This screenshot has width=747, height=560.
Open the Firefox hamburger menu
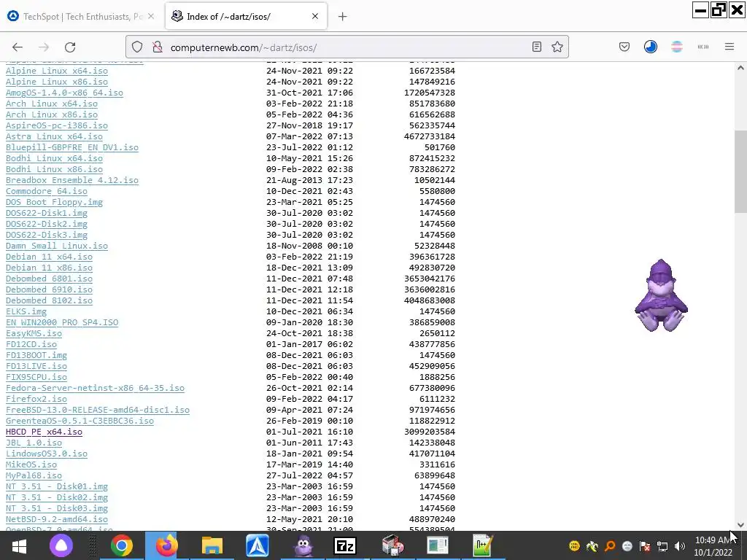[729, 47]
